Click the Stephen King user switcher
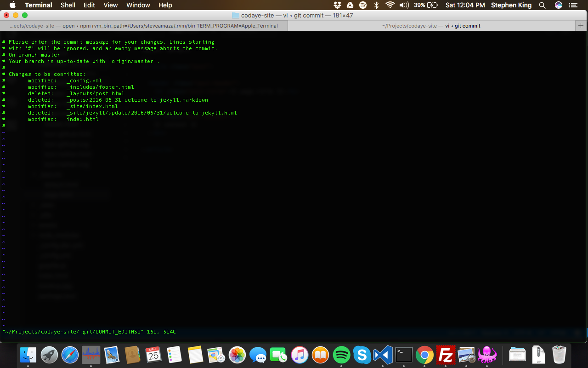This screenshot has height=368, width=588. click(511, 6)
